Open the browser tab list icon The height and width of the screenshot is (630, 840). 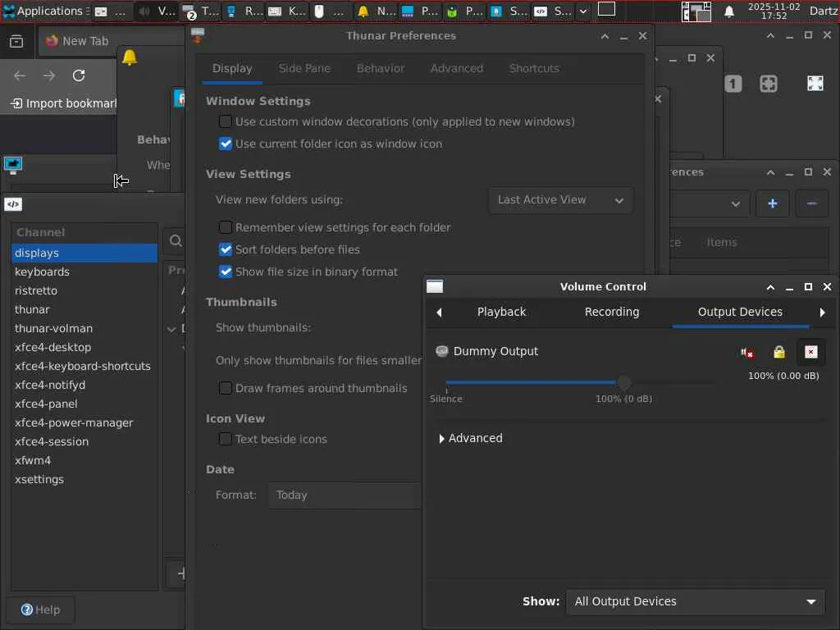pyautogui.click(x=16, y=41)
